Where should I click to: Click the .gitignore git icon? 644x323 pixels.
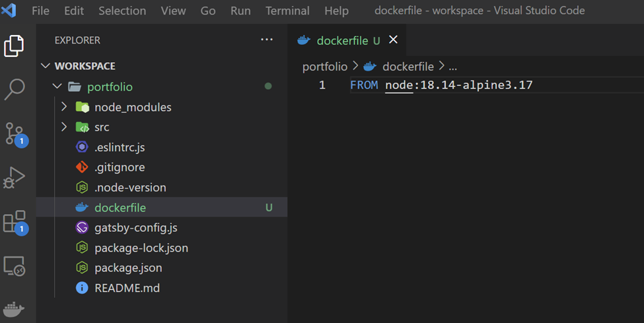(82, 167)
